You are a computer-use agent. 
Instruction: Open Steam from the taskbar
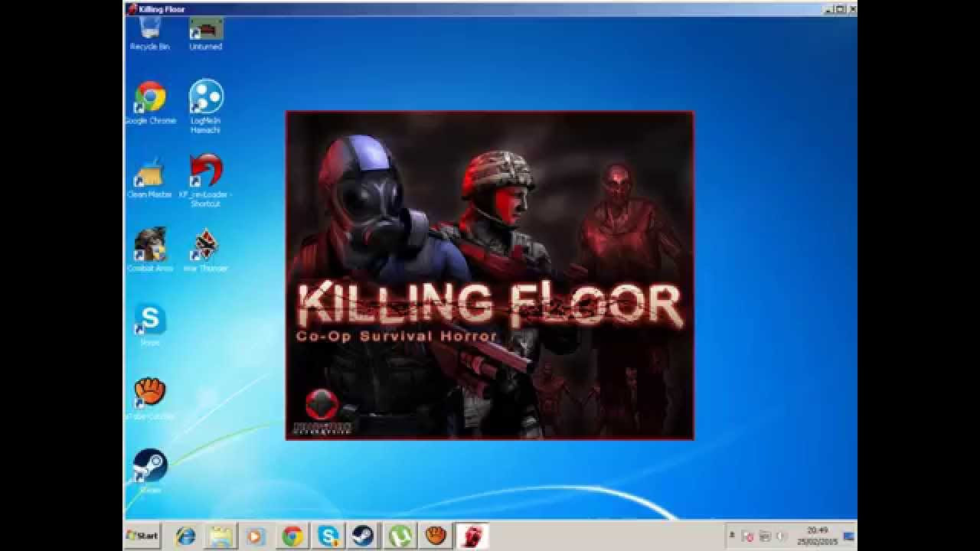tap(364, 536)
